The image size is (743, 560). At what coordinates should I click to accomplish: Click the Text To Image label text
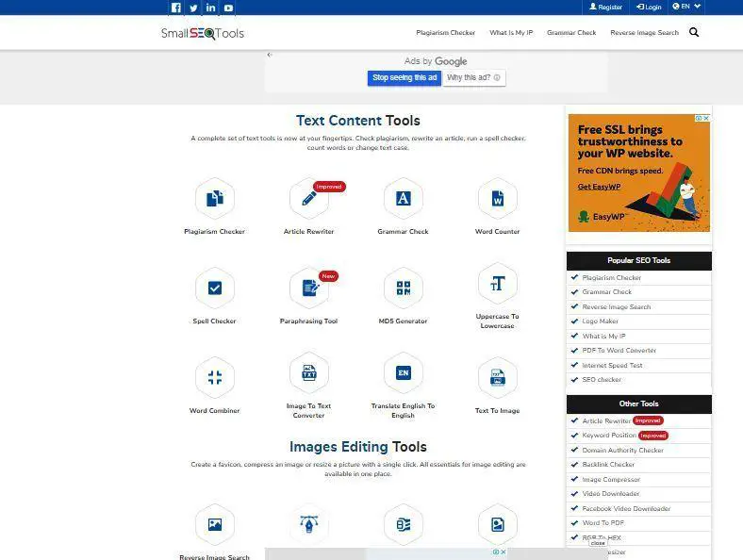click(497, 410)
